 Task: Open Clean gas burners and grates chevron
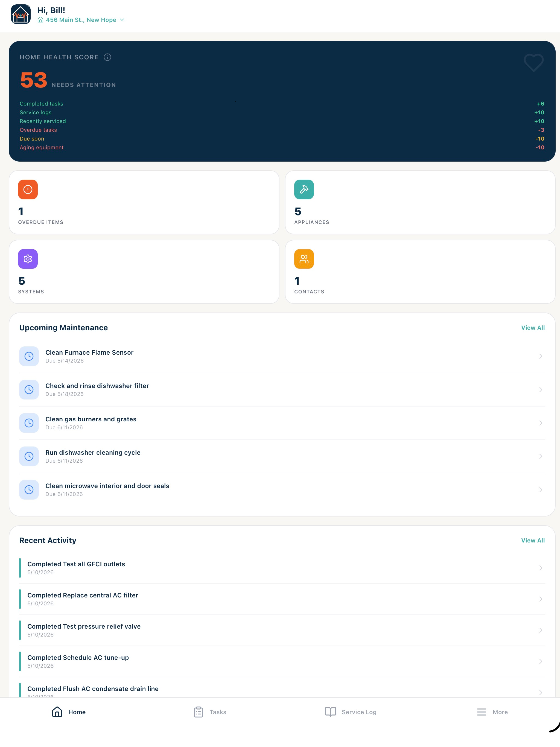pos(540,423)
